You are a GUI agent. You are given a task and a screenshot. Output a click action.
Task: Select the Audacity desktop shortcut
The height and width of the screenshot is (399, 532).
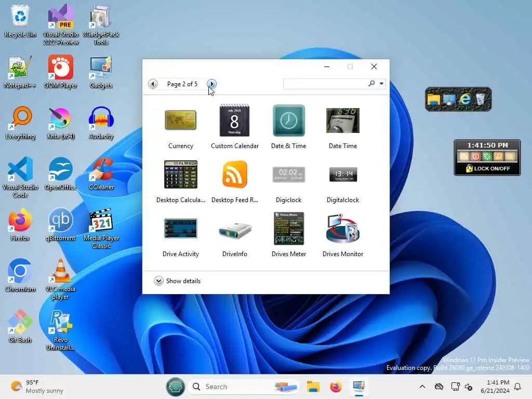point(101,123)
